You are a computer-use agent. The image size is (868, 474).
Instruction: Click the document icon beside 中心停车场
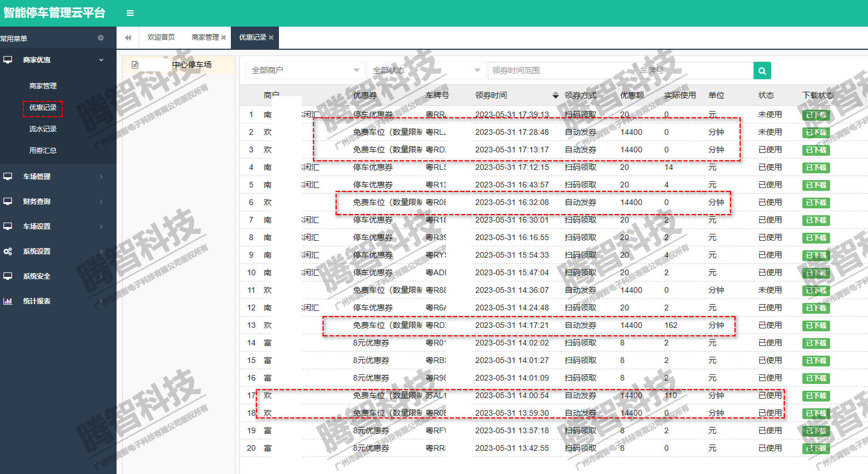[135, 65]
